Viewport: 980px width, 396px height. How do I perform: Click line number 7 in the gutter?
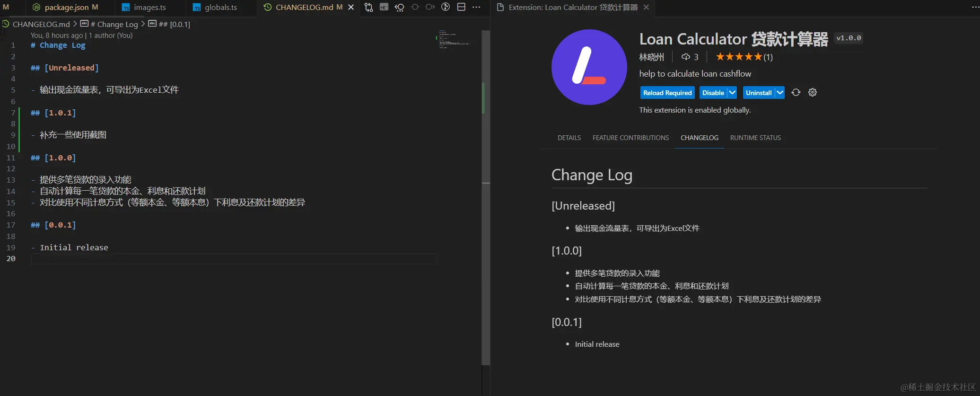tap(13, 113)
